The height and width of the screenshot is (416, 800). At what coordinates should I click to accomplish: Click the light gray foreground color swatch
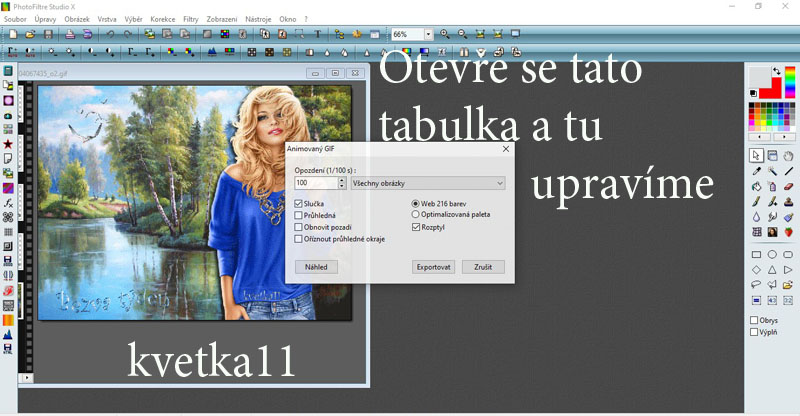[x=760, y=78]
